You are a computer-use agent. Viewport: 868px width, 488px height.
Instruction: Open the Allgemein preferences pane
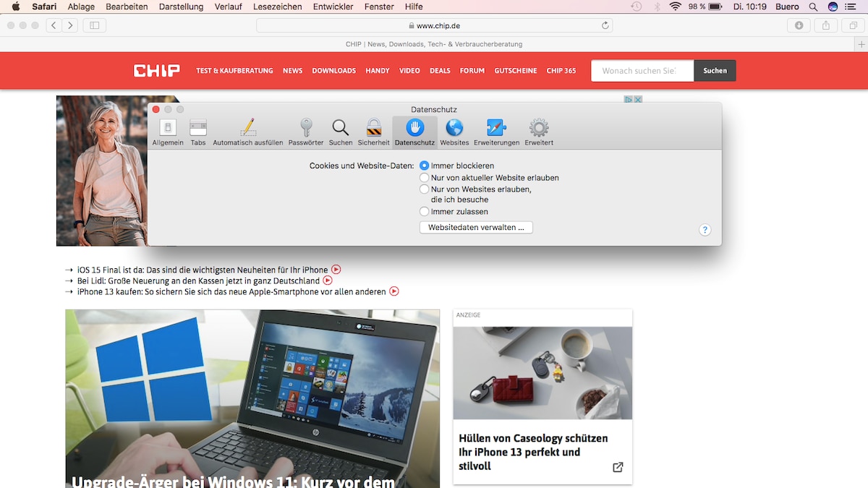coord(168,133)
